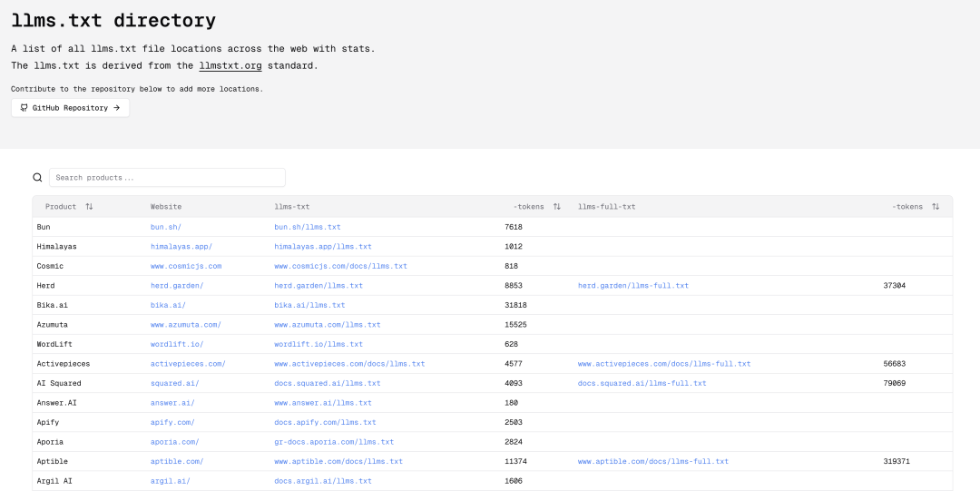The width and height of the screenshot is (980, 491).
Task: Click the 37304 tokens value
Action: [895, 285]
